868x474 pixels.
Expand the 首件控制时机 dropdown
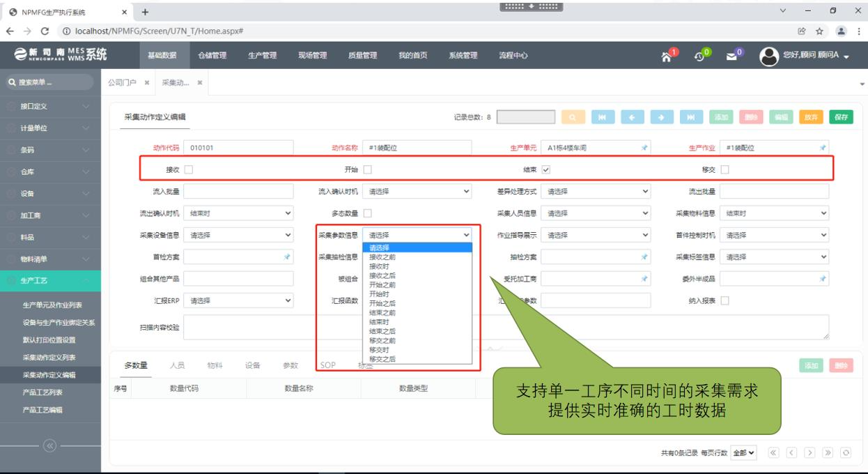pos(774,235)
